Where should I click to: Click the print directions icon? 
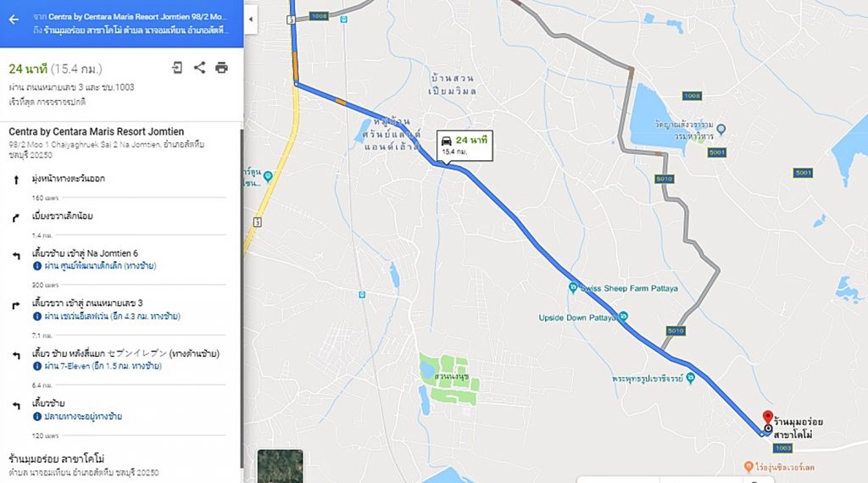[221, 68]
